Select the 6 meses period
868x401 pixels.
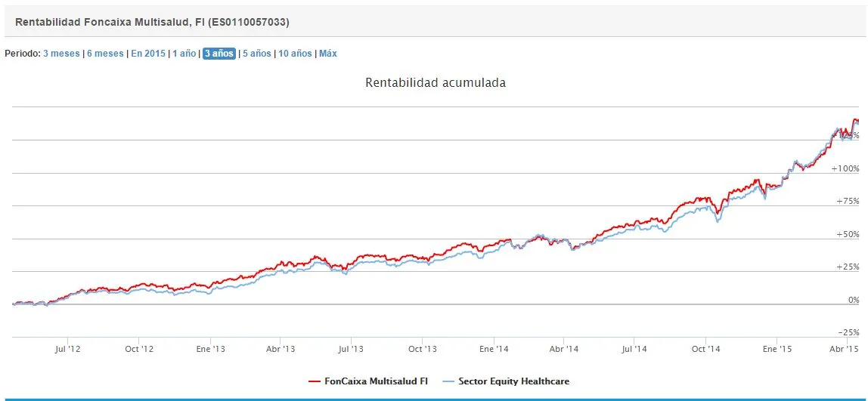[105, 54]
